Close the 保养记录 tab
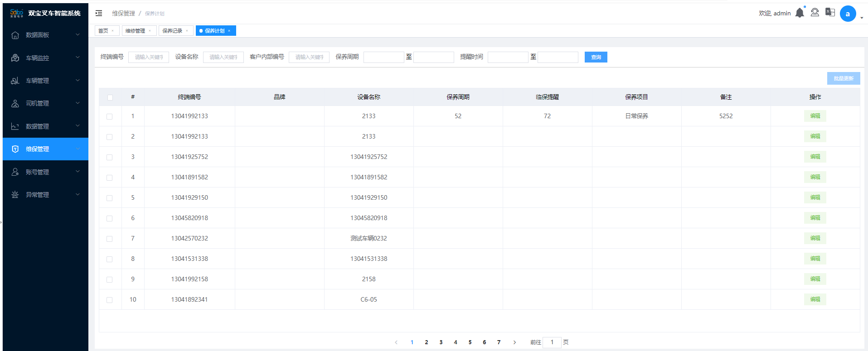Image resolution: width=868 pixels, height=351 pixels. click(187, 31)
